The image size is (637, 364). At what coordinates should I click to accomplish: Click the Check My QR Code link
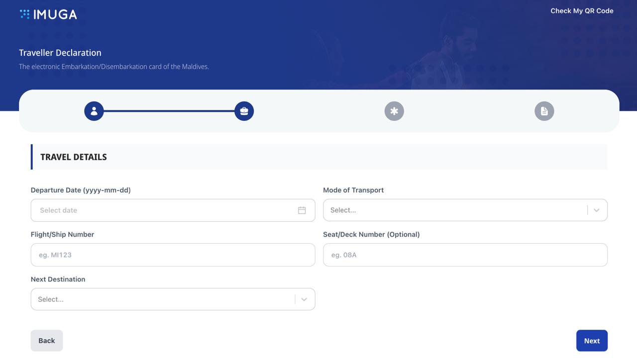coord(582,11)
